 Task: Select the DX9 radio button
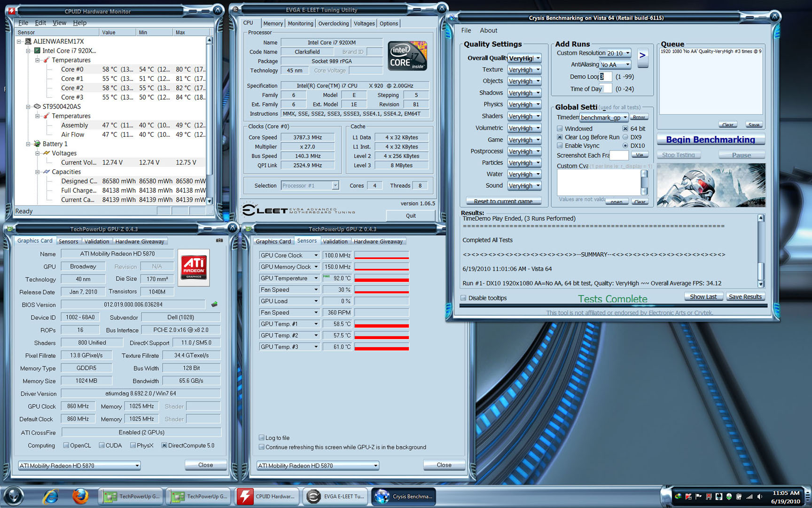[x=625, y=137]
